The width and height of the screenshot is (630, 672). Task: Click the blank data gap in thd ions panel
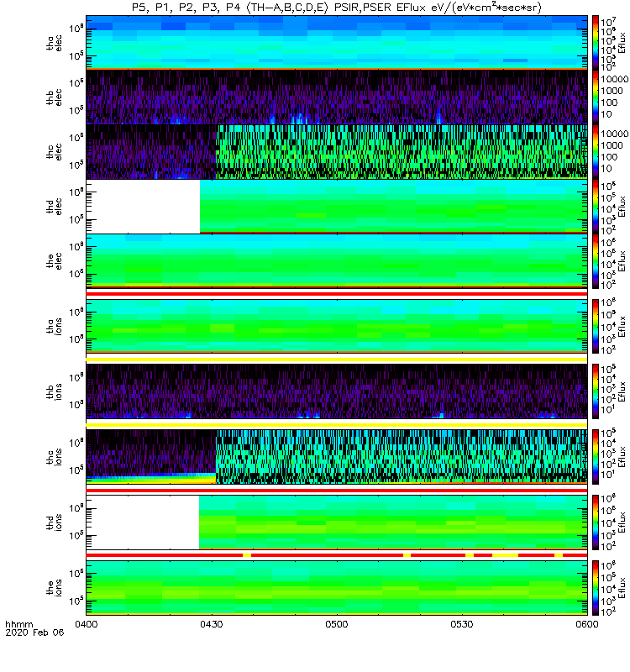[143, 522]
